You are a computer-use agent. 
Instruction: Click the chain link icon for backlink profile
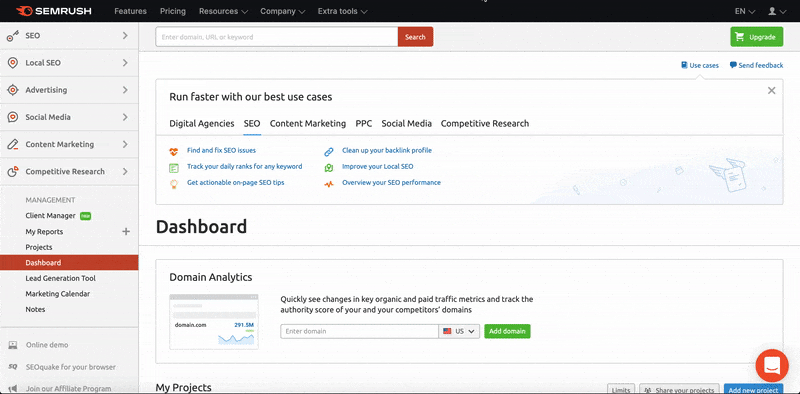tap(329, 151)
